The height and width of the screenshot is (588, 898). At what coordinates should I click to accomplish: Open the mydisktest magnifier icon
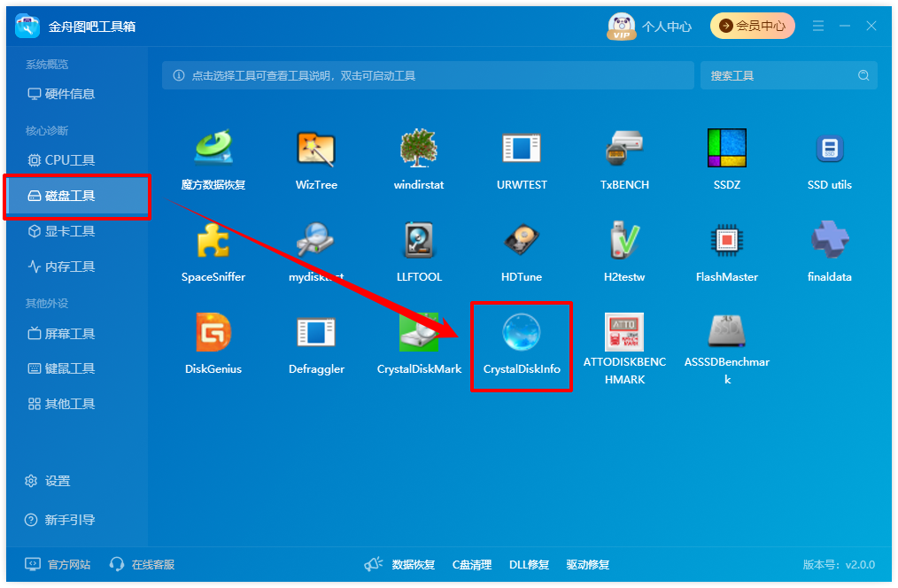(x=315, y=239)
